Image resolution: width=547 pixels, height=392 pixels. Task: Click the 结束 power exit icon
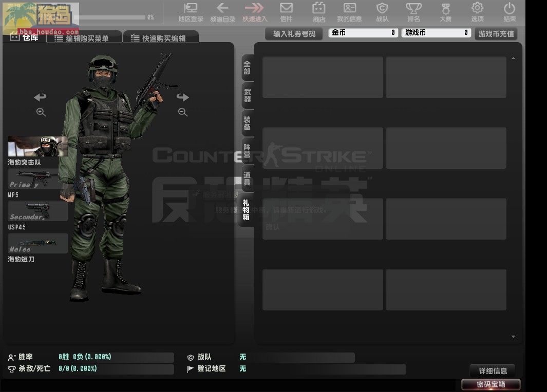pos(510,12)
